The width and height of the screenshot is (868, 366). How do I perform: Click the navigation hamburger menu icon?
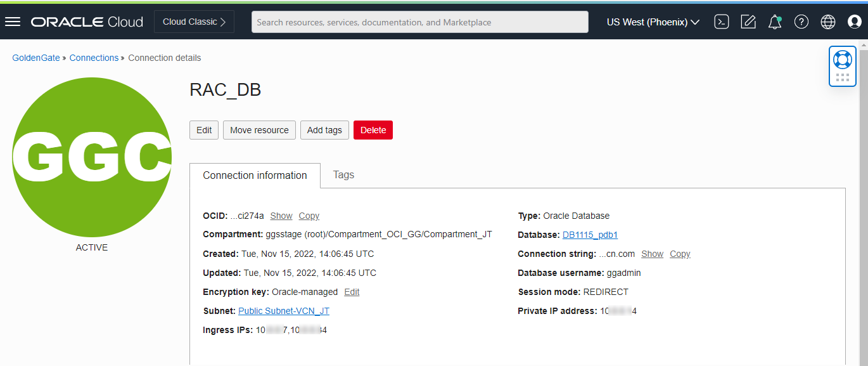[x=13, y=21]
